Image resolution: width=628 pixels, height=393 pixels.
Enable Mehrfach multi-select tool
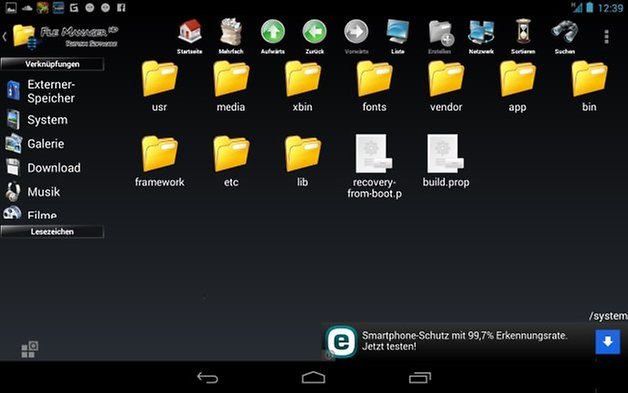pos(231,36)
